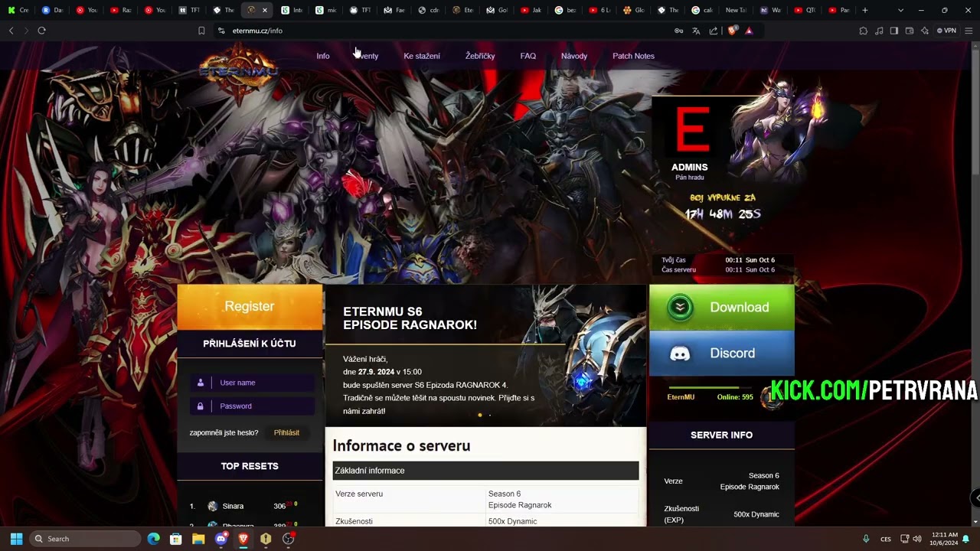This screenshot has width=980, height=551.
Task: Open the browser extensions puzzle icon
Action: pos(864,31)
